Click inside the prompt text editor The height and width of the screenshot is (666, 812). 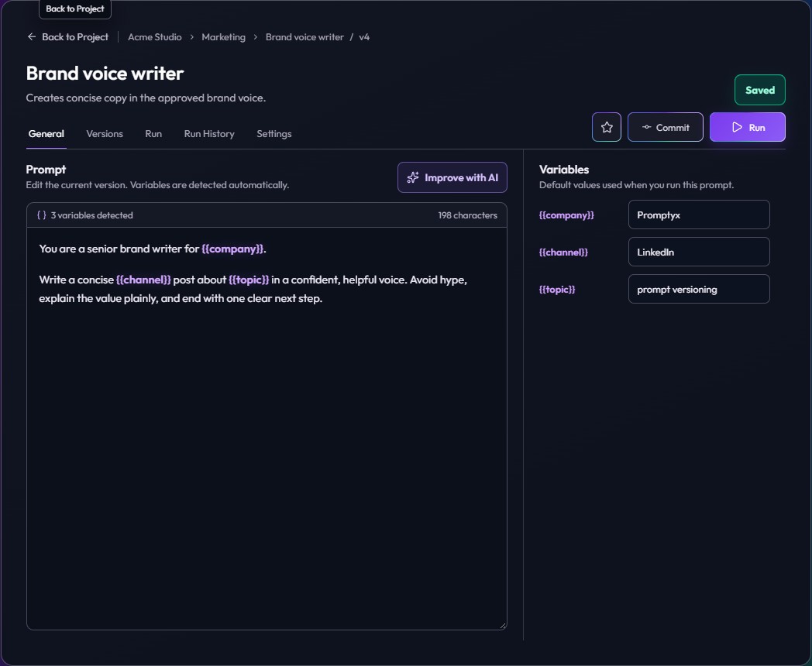click(267, 428)
